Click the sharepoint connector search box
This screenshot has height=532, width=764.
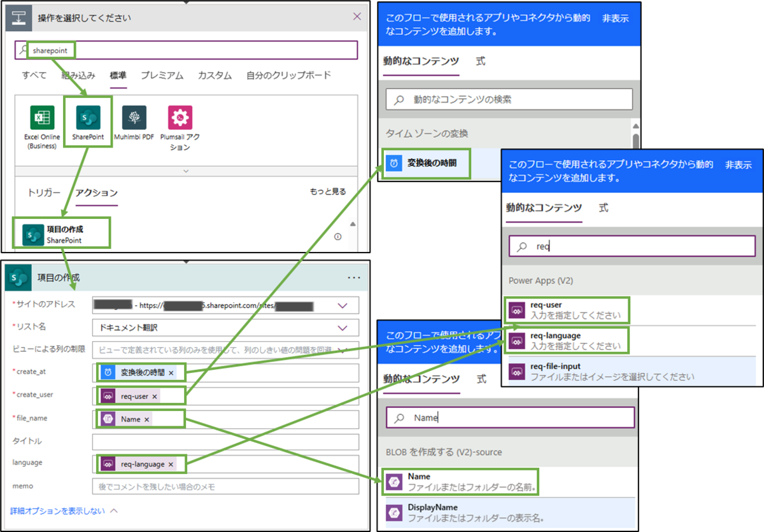187,50
